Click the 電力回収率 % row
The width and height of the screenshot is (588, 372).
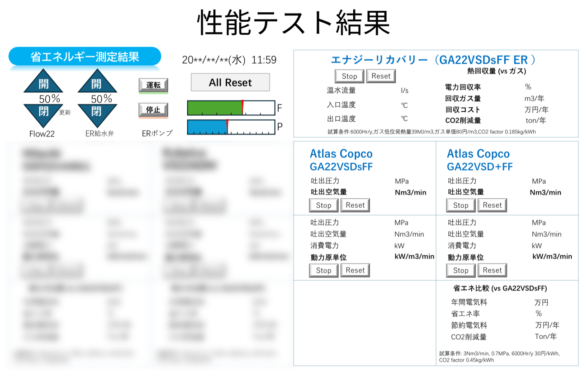click(x=488, y=87)
